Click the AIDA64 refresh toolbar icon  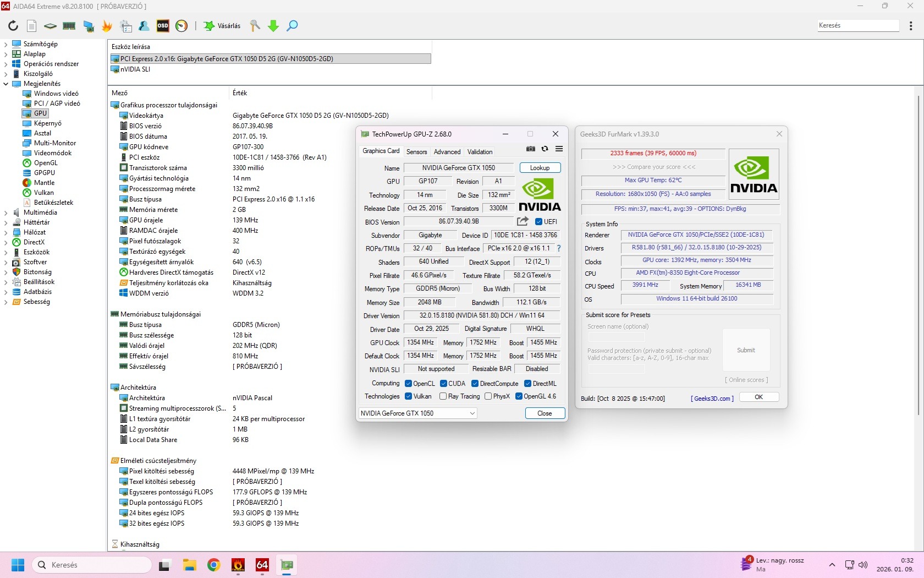click(x=13, y=26)
